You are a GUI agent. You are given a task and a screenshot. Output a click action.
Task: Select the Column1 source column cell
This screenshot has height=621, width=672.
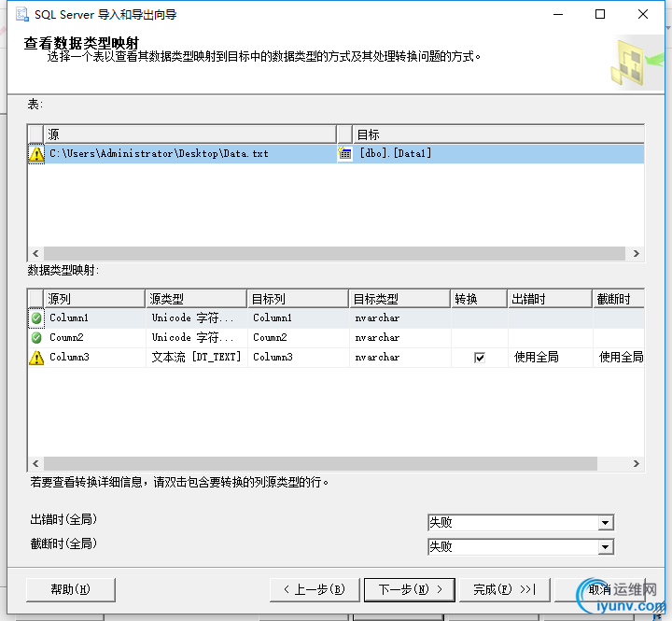[95, 318]
